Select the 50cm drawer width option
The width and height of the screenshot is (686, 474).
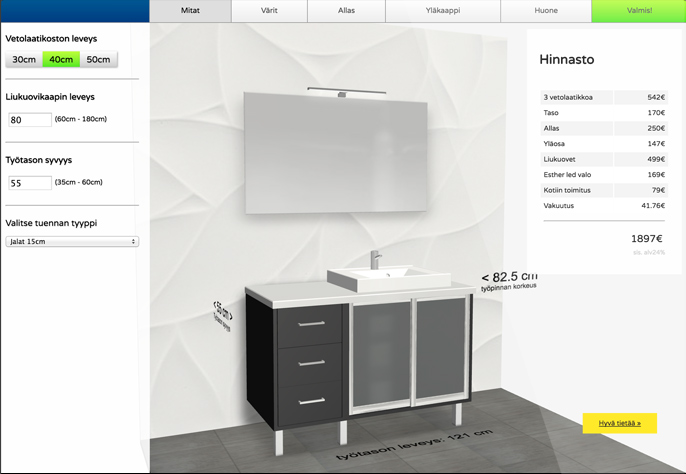coord(98,60)
